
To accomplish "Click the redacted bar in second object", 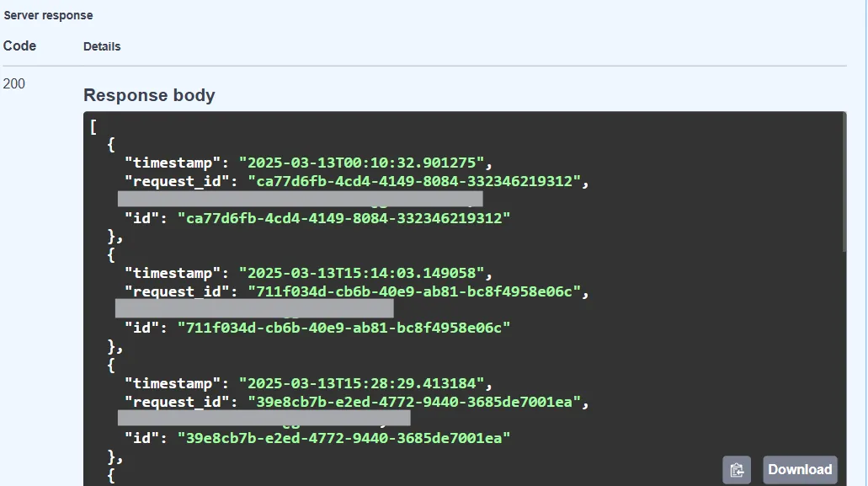I will coord(253,307).
